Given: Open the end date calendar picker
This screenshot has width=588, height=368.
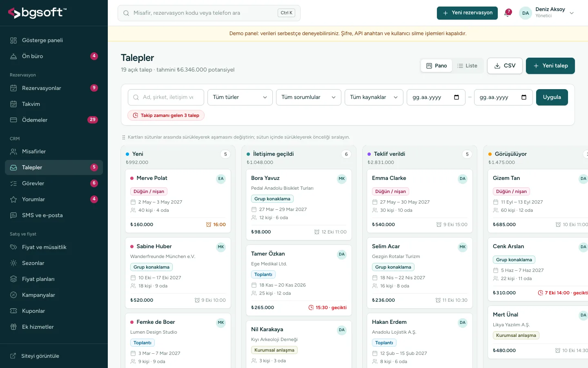Looking at the screenshot, I should click(524, 97).
